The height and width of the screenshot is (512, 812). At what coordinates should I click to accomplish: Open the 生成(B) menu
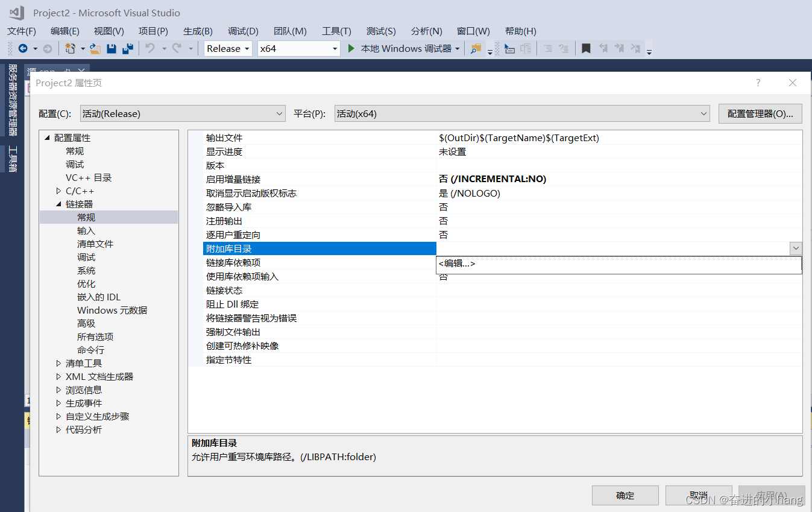[198, 31]
